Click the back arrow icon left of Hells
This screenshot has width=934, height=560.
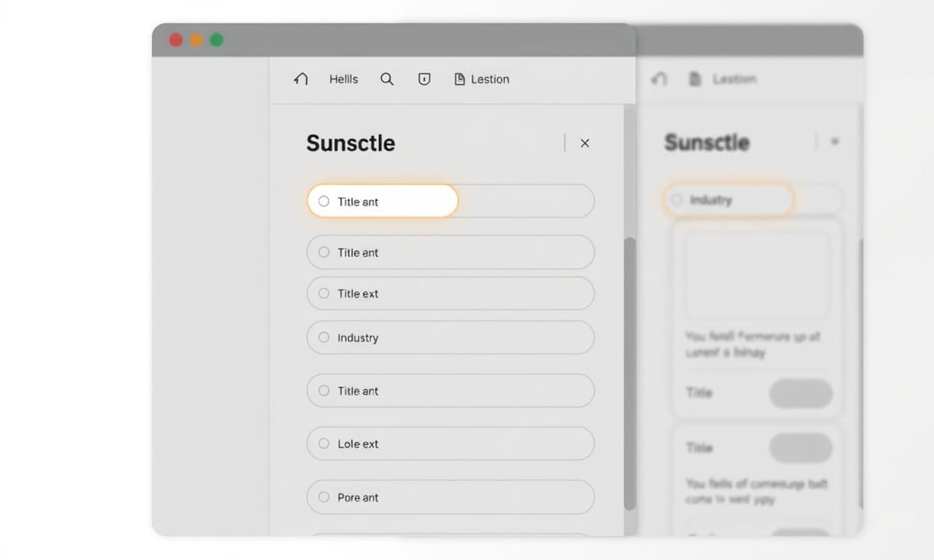(x=301, y=79)
